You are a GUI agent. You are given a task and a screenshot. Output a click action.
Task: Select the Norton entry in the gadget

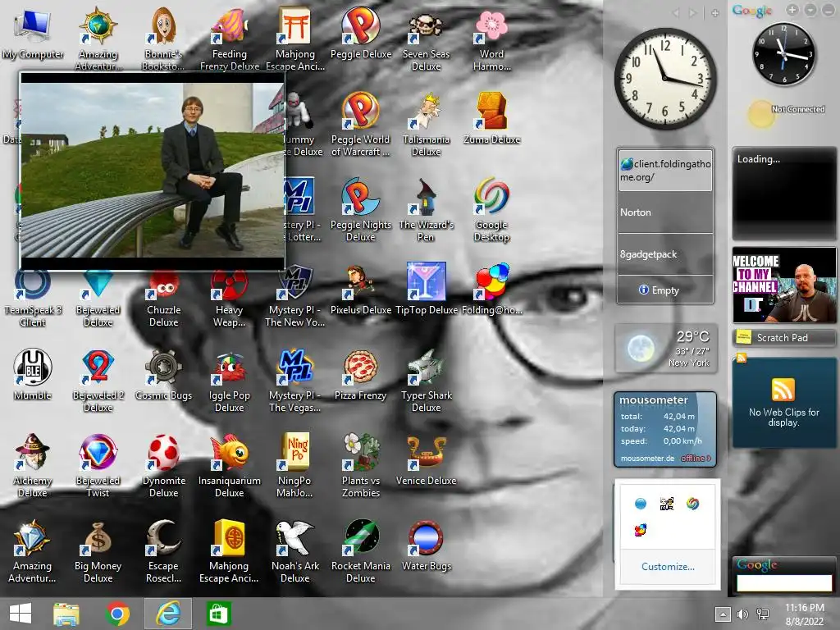(664, 212)
